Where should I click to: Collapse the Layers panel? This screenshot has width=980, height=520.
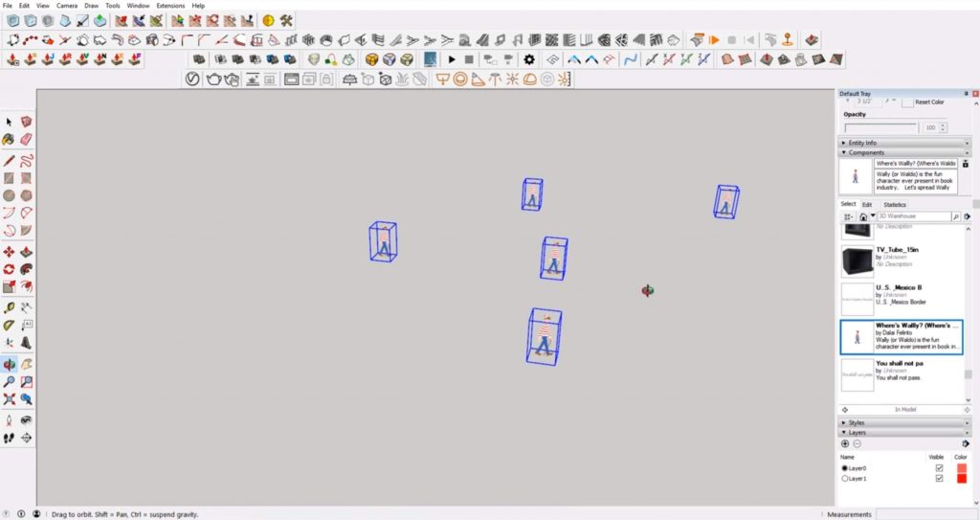pyautogui.click(x=844, y=433)
